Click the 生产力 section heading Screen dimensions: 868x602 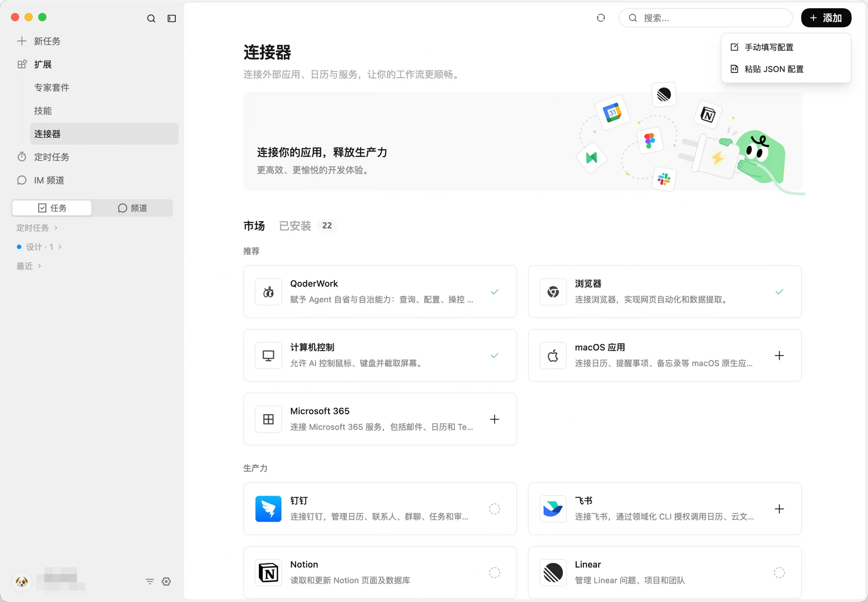pyautogui.click(x=255, y=468)
